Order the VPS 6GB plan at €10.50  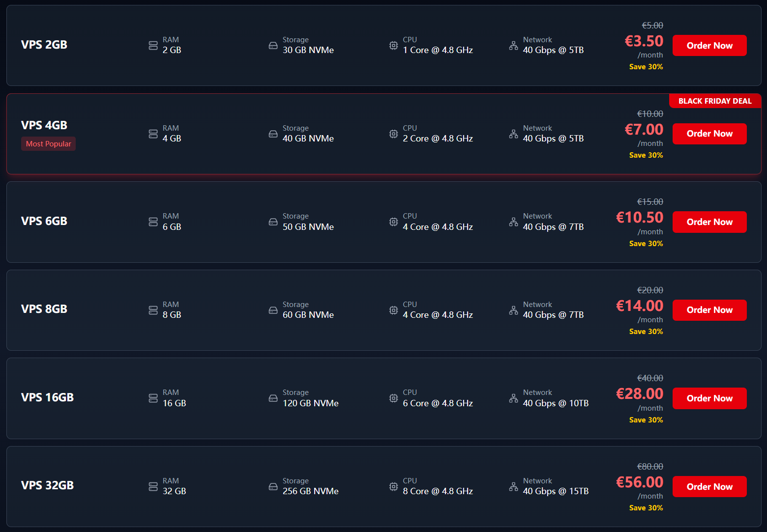(x=709, y=222)
